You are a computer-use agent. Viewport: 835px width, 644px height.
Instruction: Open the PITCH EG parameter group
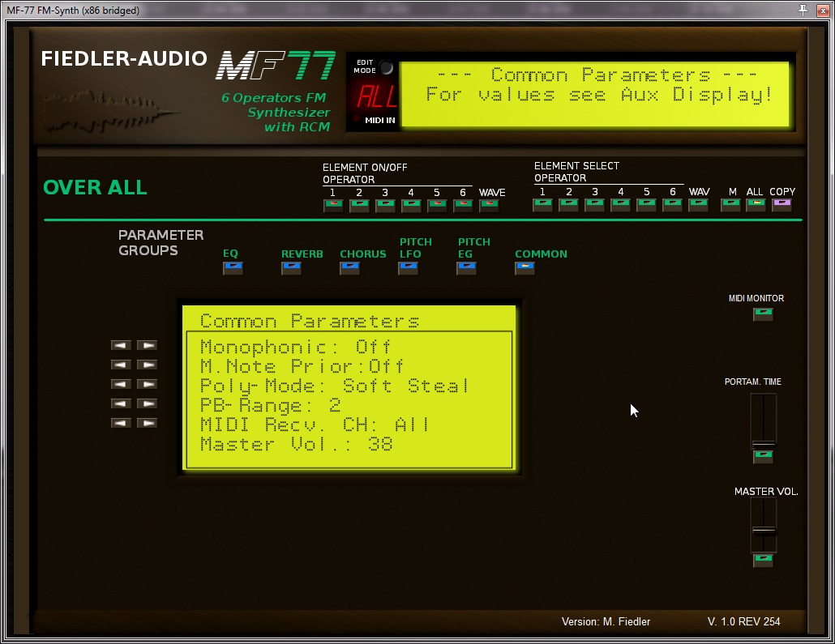click(x=466, y=268)
